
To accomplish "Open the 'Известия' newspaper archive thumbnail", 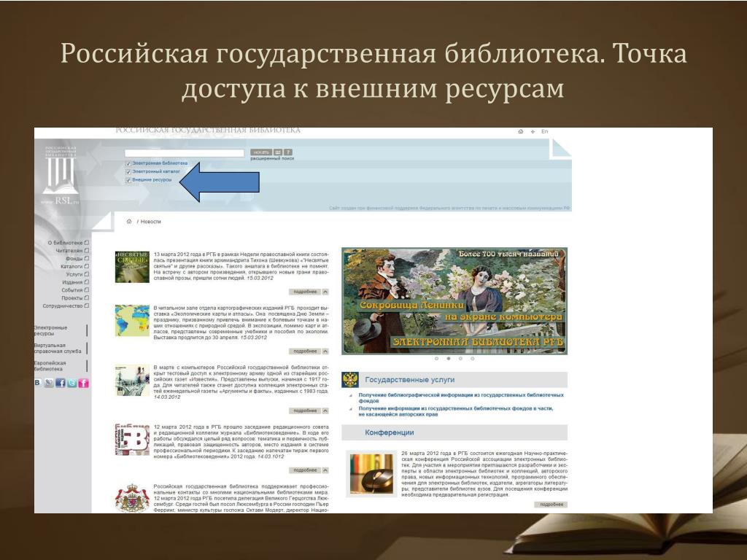I will tap(132, 381).
